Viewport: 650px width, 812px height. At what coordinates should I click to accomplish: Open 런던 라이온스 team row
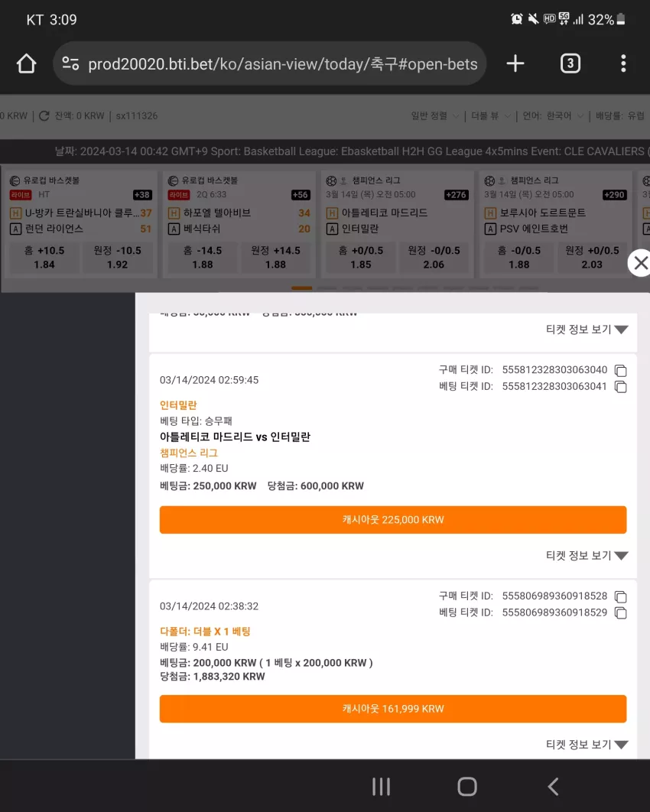(x=81, y=229)
